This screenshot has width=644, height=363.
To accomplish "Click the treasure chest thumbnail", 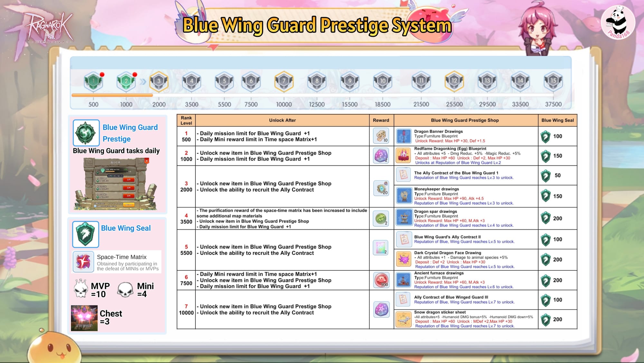I will pos(84,318).
